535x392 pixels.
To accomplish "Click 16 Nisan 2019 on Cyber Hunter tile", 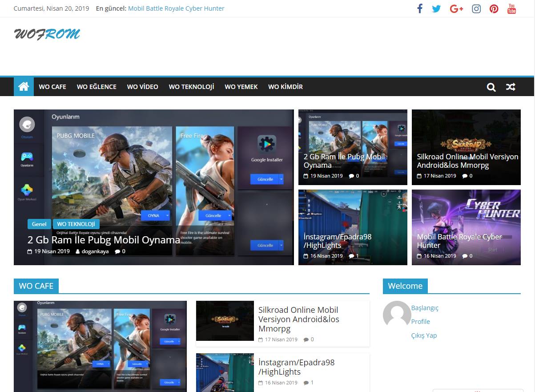I will point(437,256).
